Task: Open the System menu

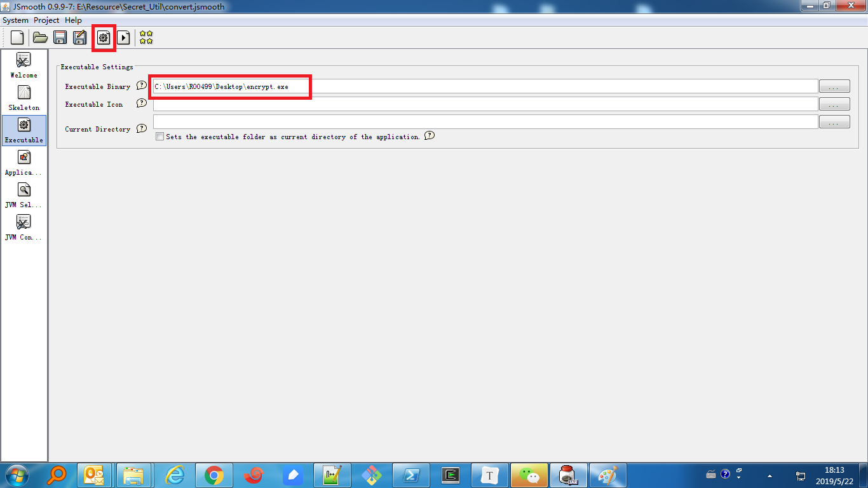Action: pyautogui.click(x=15, y=20)
